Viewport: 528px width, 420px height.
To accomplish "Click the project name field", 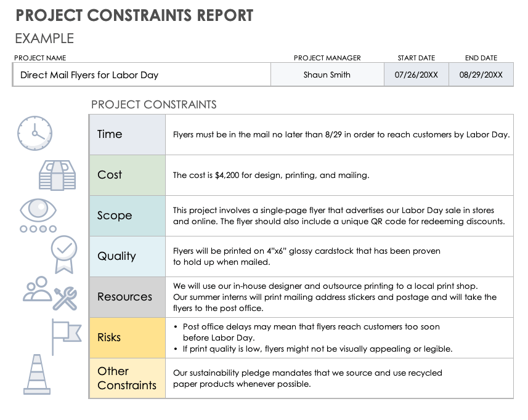I will coord(141,75).
